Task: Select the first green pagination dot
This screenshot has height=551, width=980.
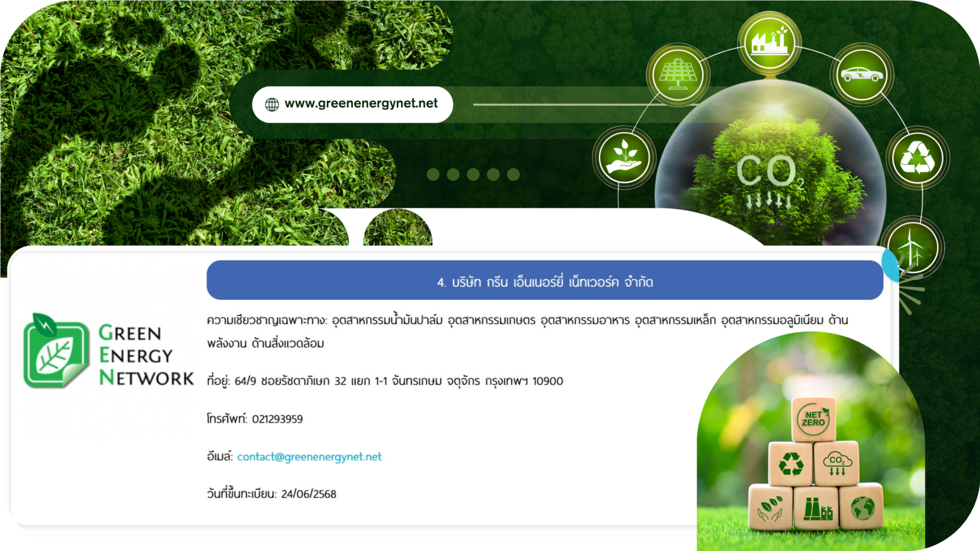Action: click(433, 174)
